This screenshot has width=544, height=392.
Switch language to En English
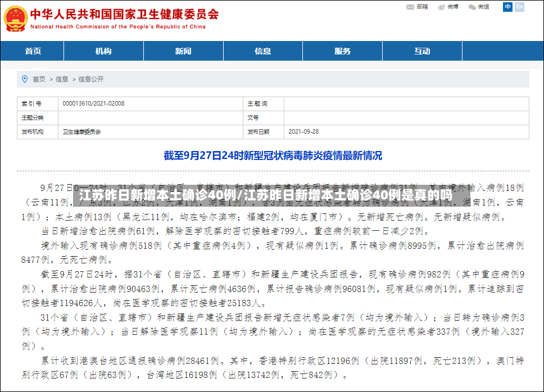coord(519,7)
